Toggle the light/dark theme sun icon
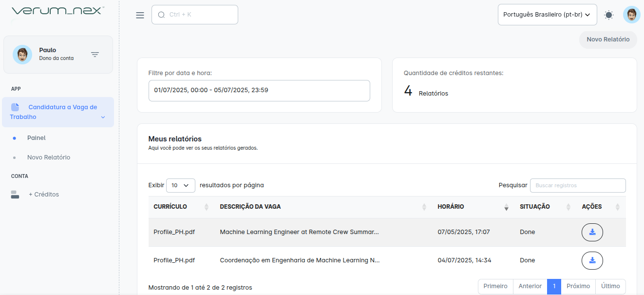This screenshot has width=644, height=295. click(x=608, y=15)
